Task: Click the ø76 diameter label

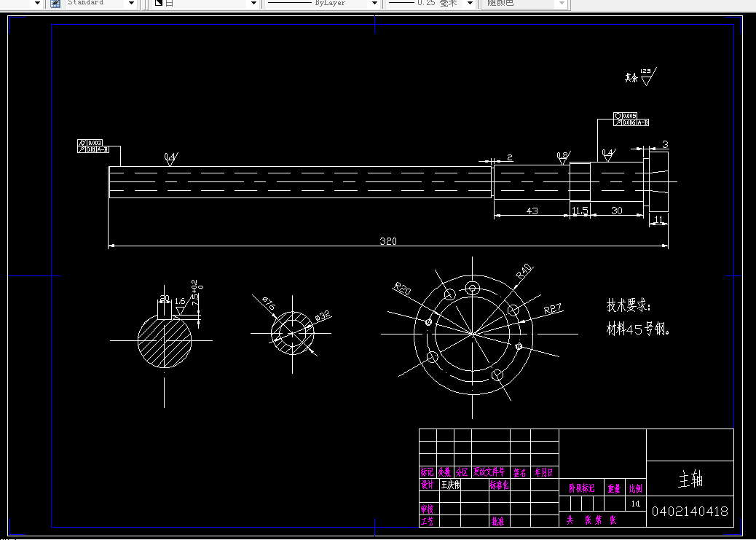Action: [269, 304]
